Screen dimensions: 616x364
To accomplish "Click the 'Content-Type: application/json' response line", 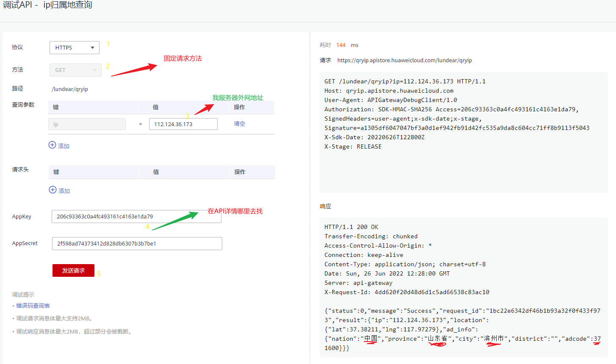I will (x=405, y=264).
